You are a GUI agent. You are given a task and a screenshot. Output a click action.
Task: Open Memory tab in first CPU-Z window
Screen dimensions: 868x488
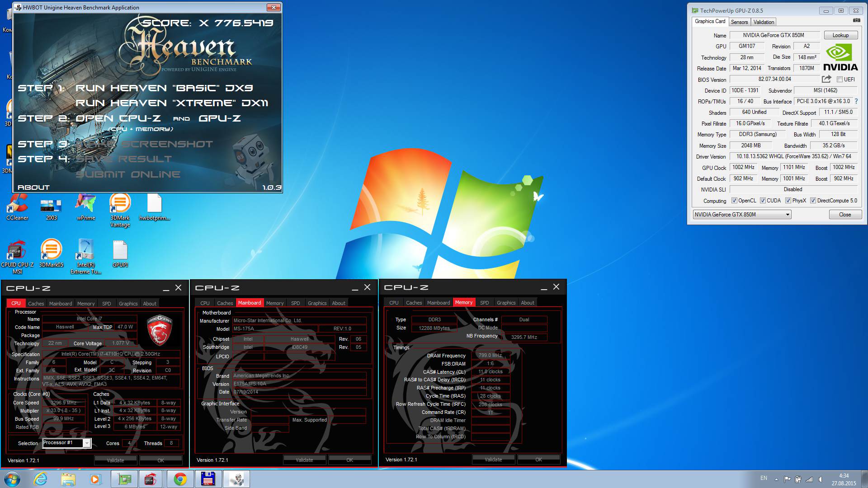(86, 304)
